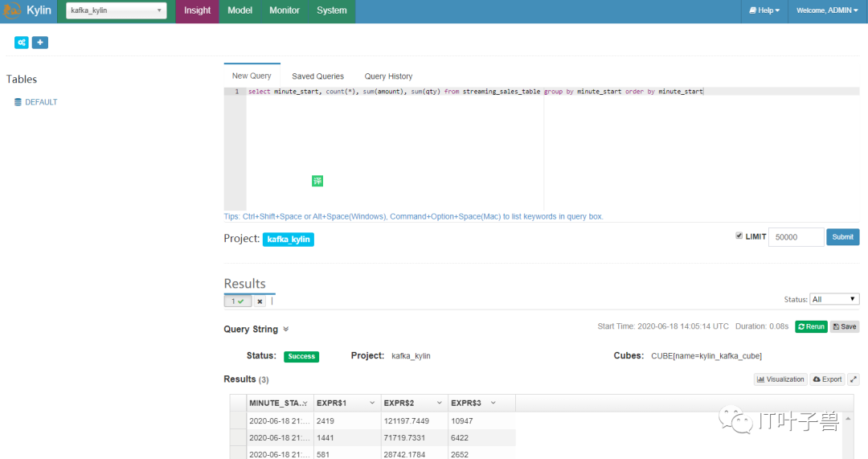Open the Welcome, ADMIN user menu
Image resolution: width=868 pixels, height=459 pixels.
tap(827, 10)
